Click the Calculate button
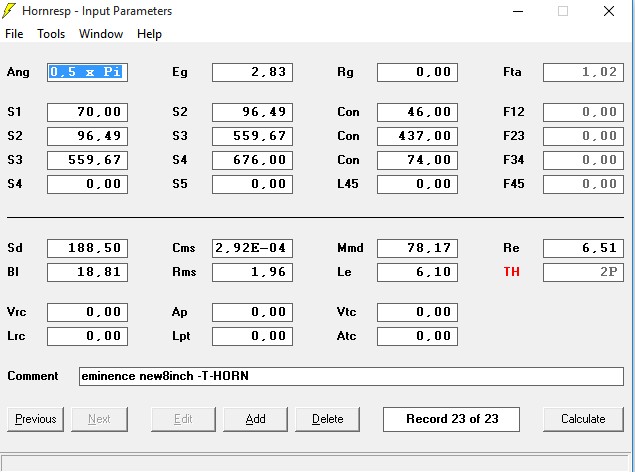 coord(583,419)
